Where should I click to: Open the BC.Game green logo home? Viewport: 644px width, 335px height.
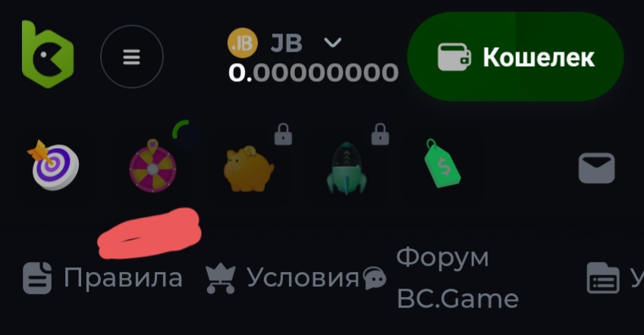[48, 55]
